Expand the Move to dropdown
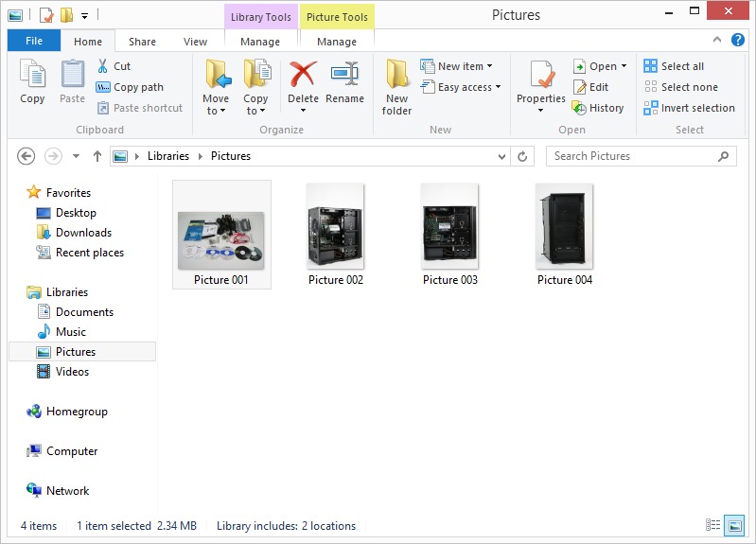The width and height of the screenshot is (756, 544). [x=216, y=111]
